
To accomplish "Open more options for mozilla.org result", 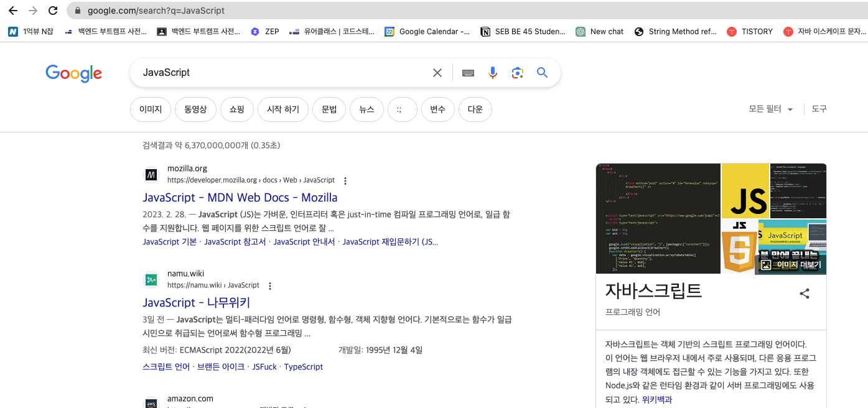I will pyautogui.click(x=345, y=181).
